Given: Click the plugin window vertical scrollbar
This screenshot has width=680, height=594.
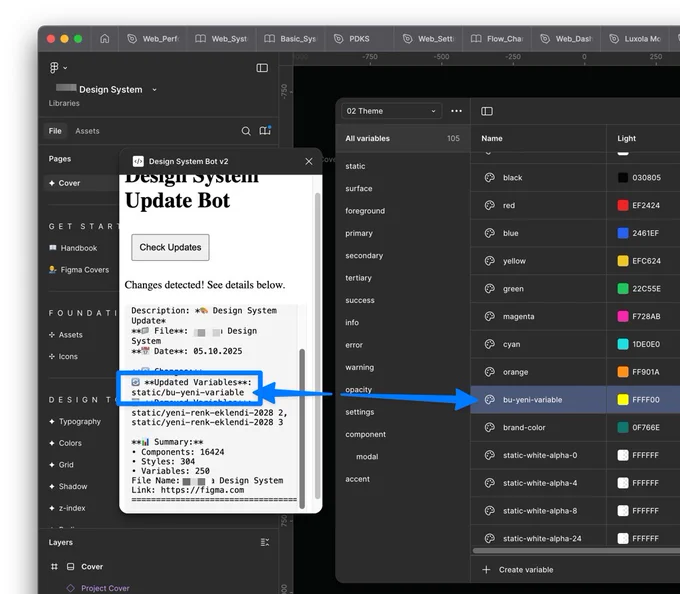Looking at the screenshot, I should tap(317, 346).
